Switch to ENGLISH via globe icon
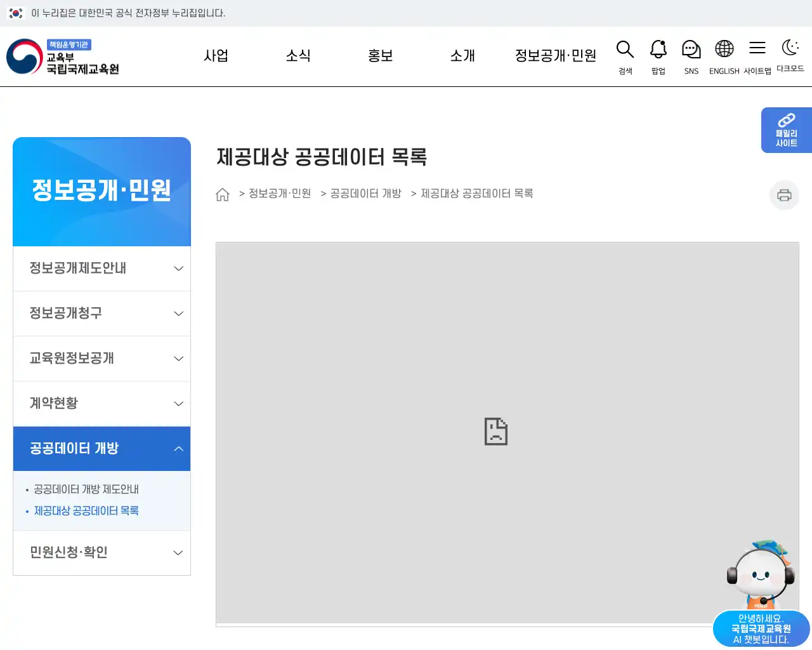Viewport: 812px width, 650px height. pyautogui.click(x=724, y=57)
